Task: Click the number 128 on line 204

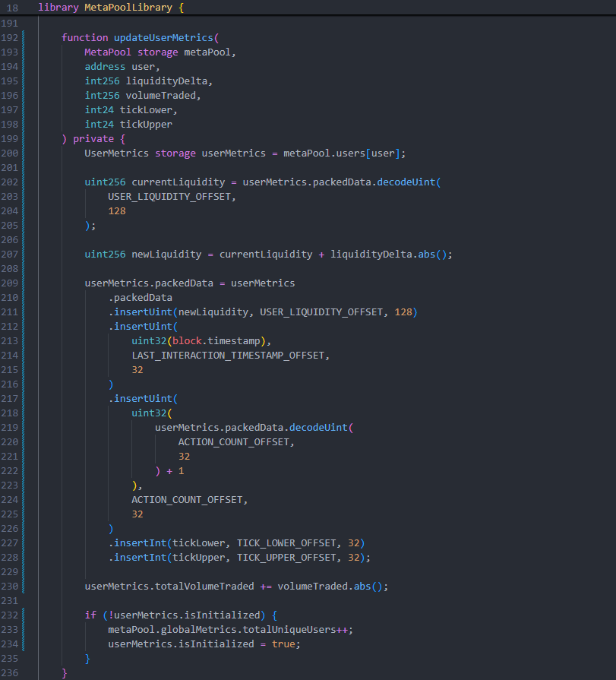Action: pyautogui.click(x=116, y=210)
